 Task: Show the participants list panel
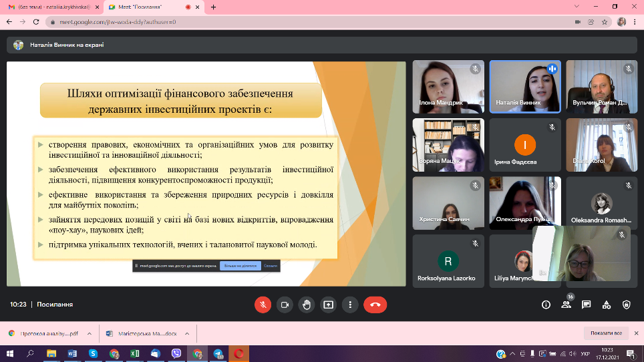[x=566, y=305]
